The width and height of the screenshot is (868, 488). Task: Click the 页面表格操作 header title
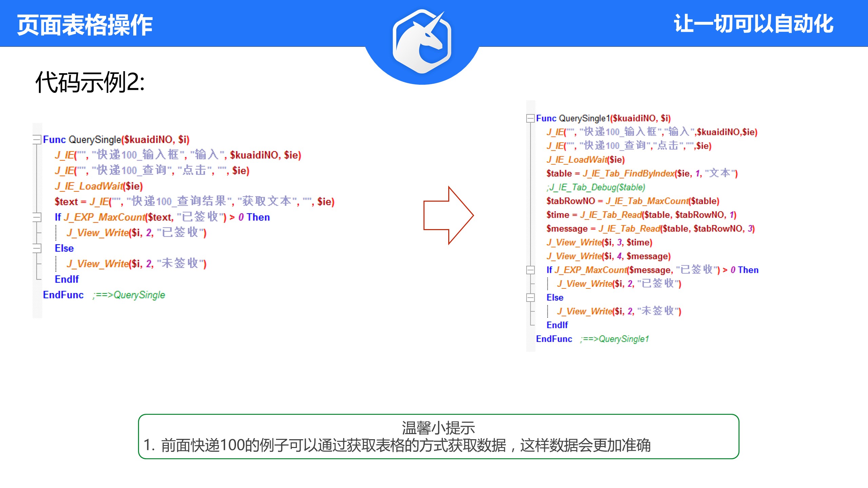coord(85,25)
